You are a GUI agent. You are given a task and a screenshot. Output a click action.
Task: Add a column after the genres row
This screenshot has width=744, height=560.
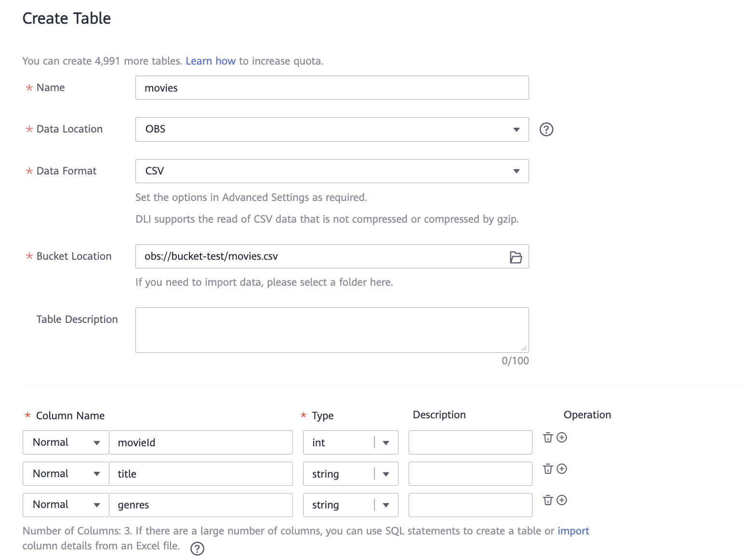[x=562, y=500]
